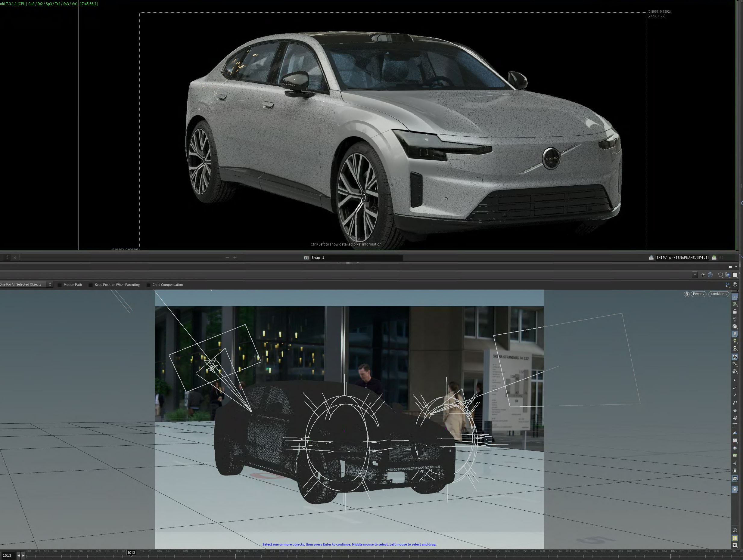Toggle the point trails display icon
The image size is (743, 560).
(735, 395)
